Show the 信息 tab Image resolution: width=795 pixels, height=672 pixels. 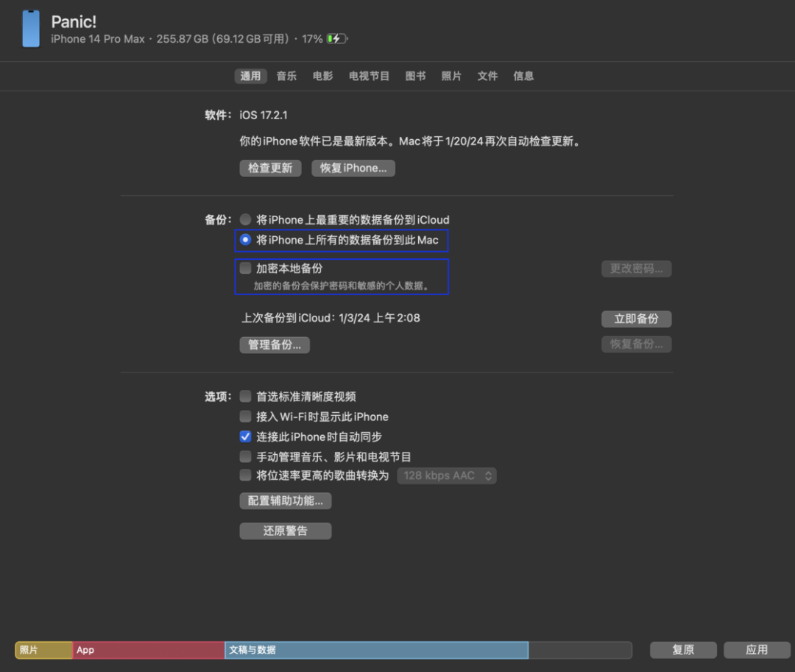523,76
